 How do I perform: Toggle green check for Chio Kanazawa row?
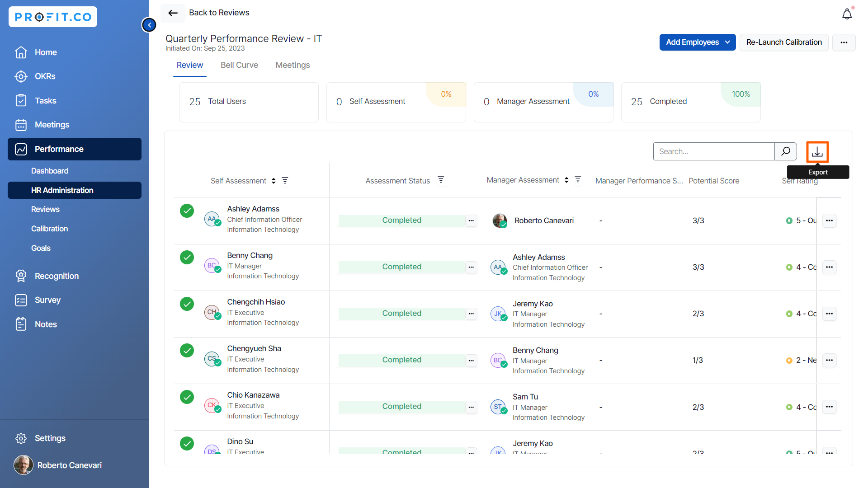pos(187,397)
